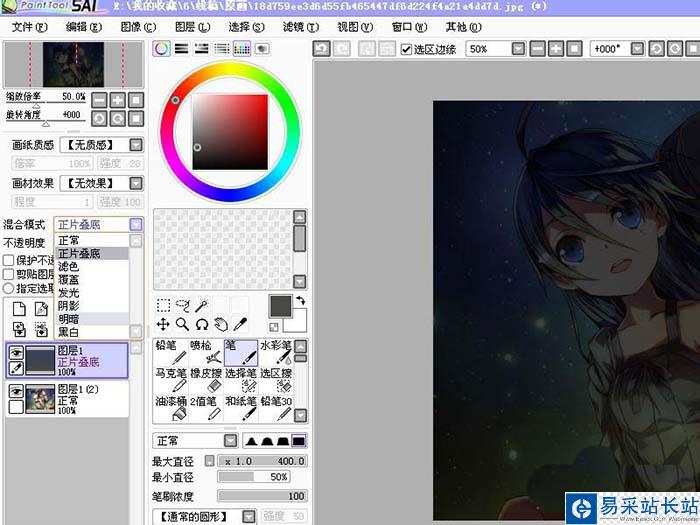This screenshot has height=525, width=700.
Task: Open the 最大直径 multiplier selector
Action: tap(209, 461)
